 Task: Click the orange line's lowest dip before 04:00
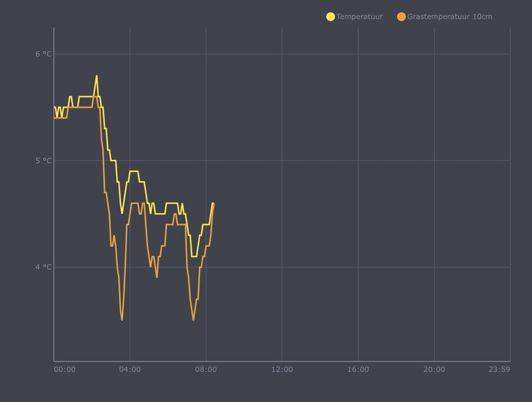pyautogui.click(x=122, y=319)
